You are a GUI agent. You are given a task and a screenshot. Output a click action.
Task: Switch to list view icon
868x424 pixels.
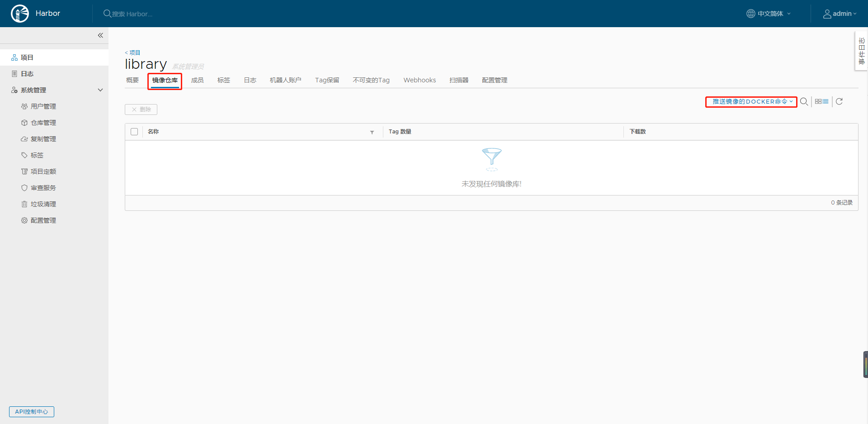(826, 101)
